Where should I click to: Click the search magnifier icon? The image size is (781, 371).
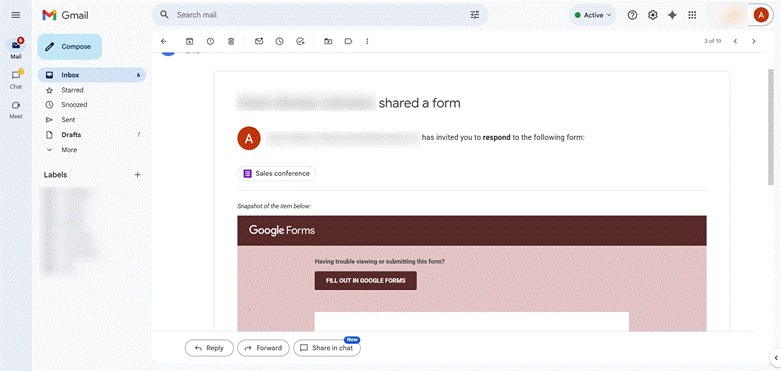[x=164, y=15]
